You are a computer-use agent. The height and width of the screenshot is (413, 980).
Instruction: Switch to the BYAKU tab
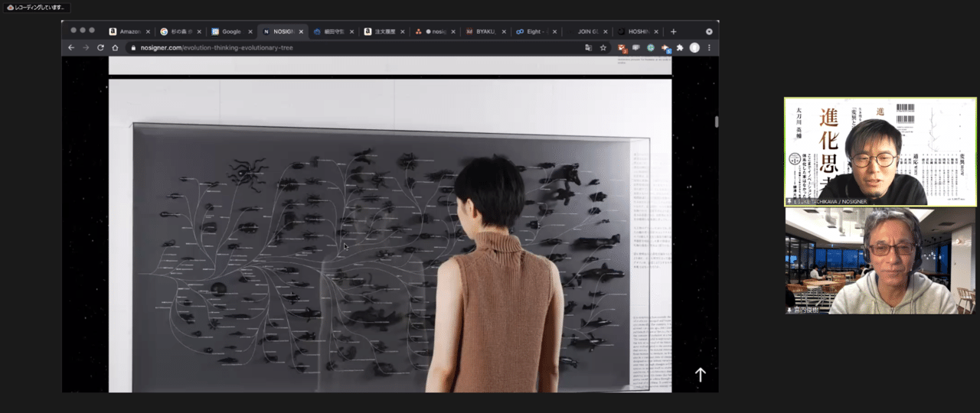(x=484, y=31)
